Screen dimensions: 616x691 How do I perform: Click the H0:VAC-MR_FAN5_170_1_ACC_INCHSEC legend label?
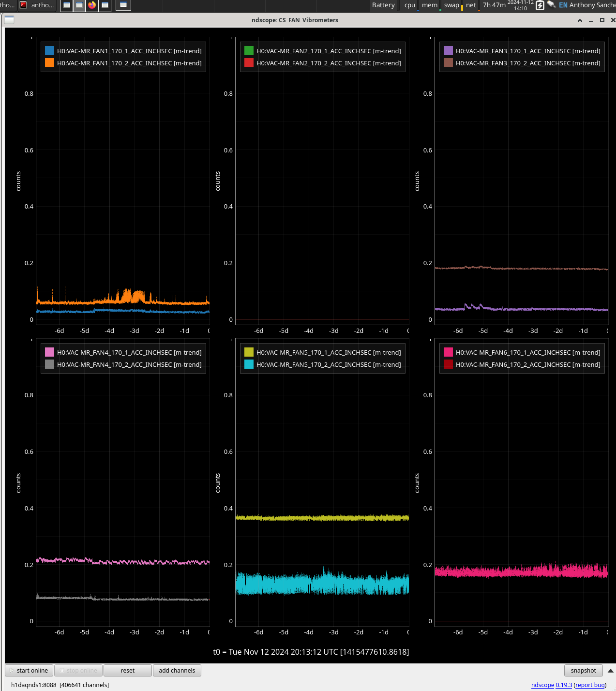point(329,352)
